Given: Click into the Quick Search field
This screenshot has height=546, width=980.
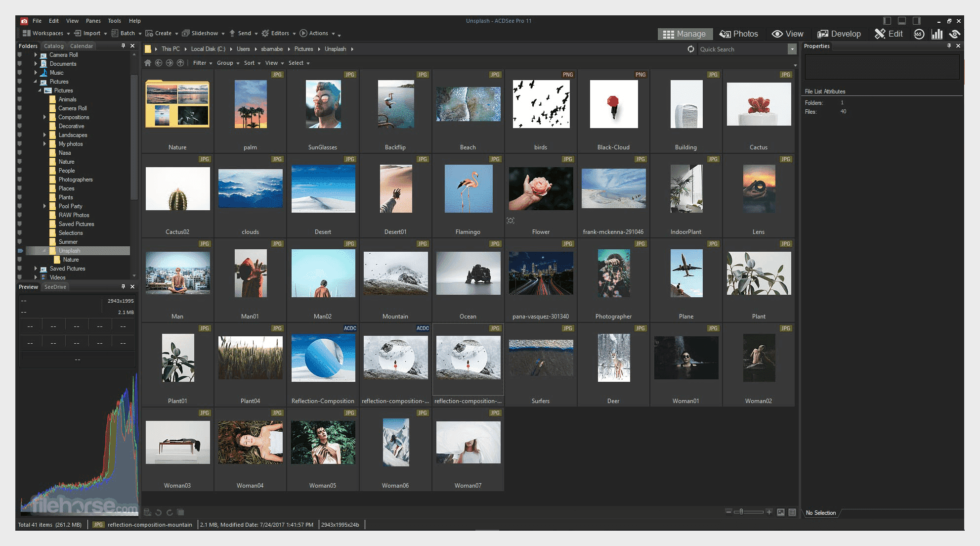Looking at the screenshot, I should pos(742,49).
